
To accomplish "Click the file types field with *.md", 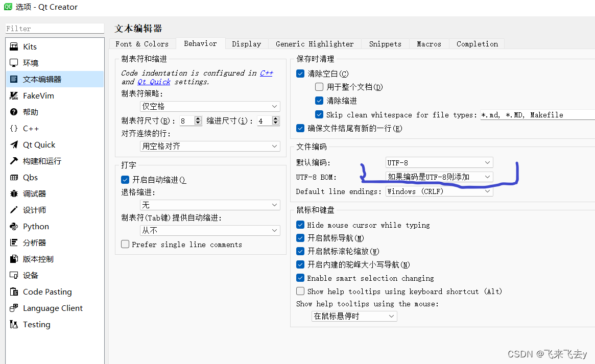I will click(537, 114).
